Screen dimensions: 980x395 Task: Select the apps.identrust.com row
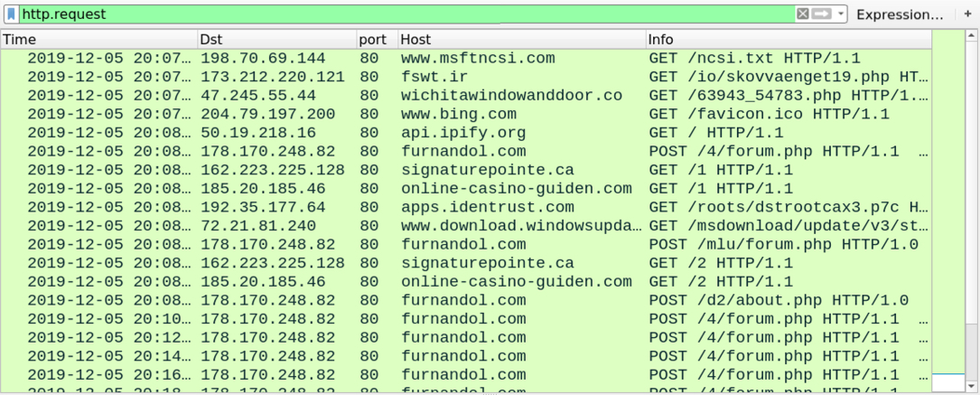coord(466,207)
